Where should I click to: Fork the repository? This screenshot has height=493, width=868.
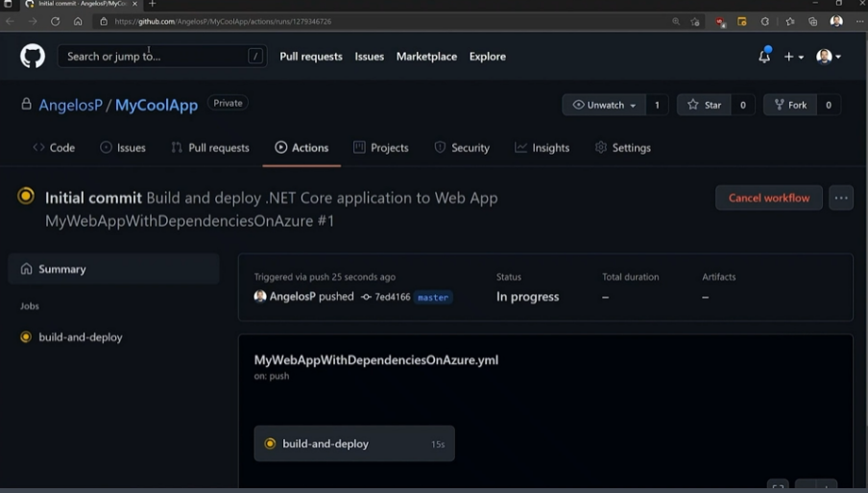coord(790,105)
